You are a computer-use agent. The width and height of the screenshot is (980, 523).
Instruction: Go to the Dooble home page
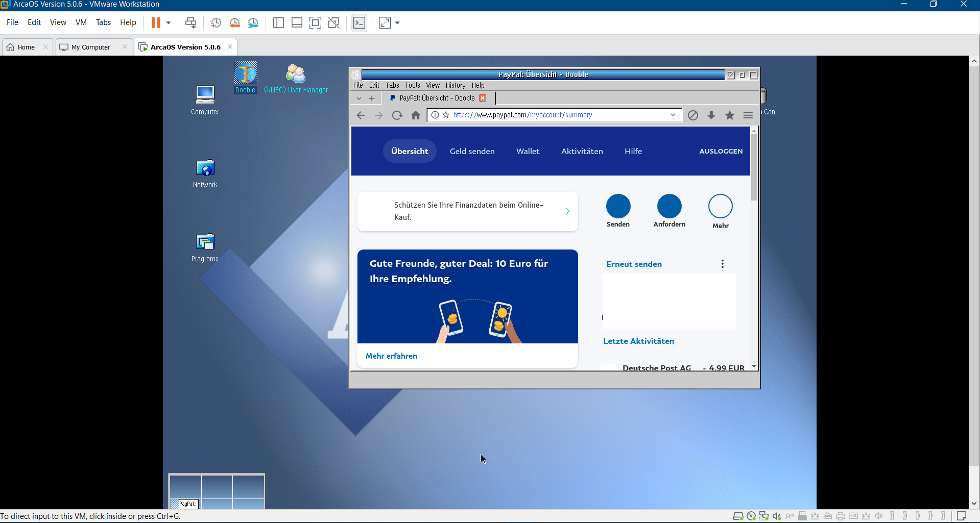[416, 115]
